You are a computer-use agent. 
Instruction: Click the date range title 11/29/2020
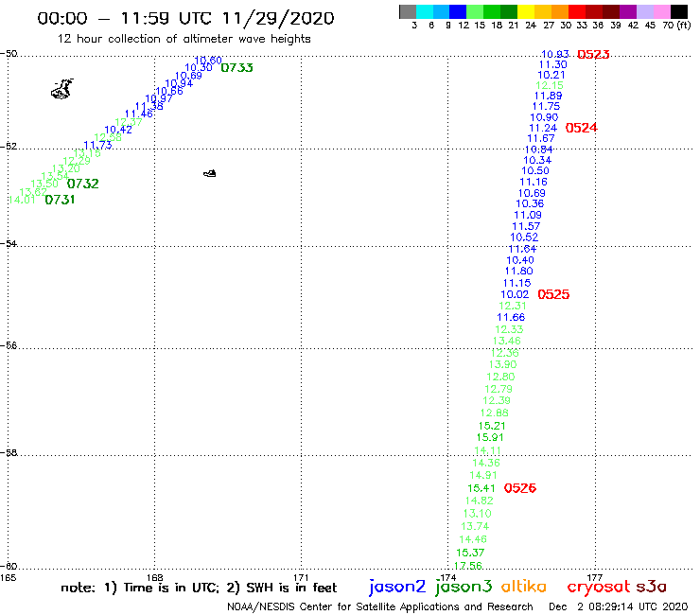coord(278,18)
